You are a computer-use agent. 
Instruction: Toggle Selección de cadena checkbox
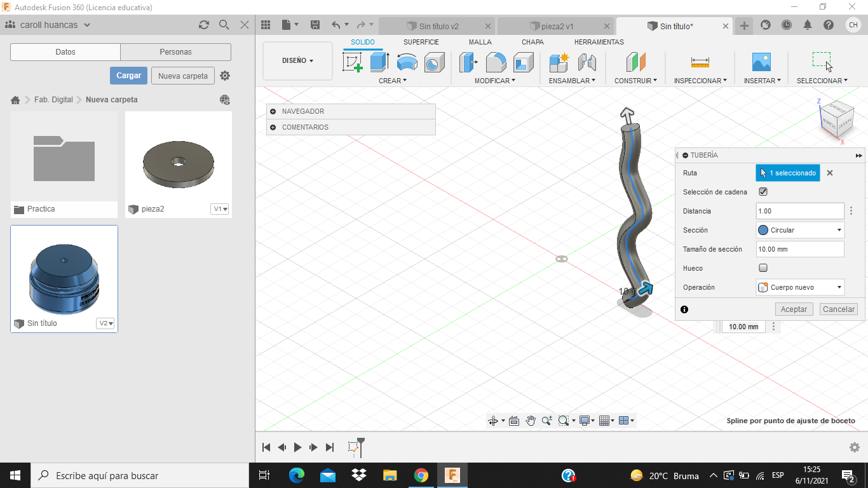tap(763, 192)
